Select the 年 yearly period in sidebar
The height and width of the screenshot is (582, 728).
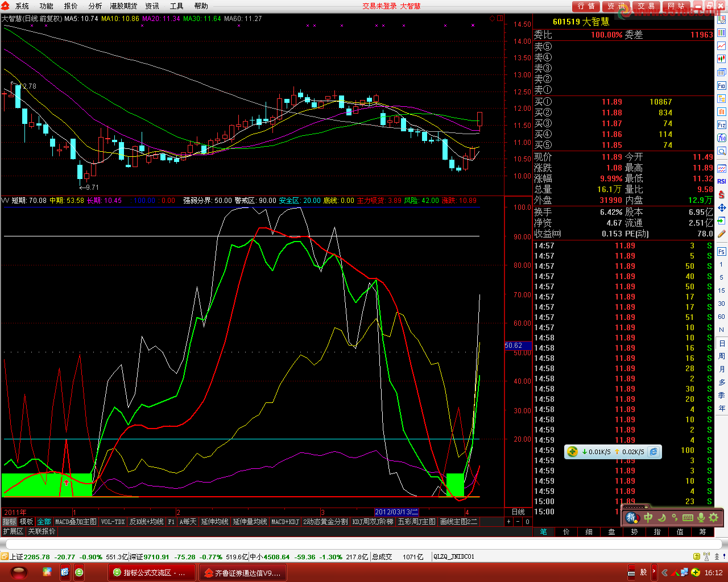(x=722, y=408)
